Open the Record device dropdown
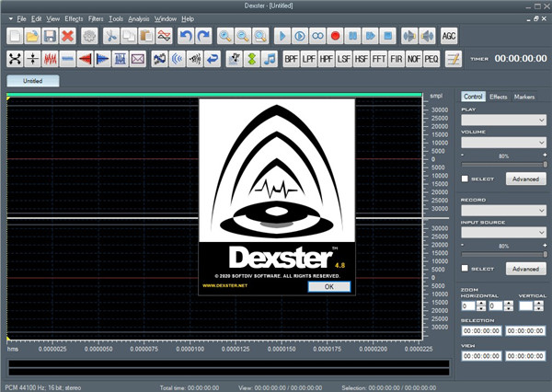552x392 pixels. coord(503,211)
